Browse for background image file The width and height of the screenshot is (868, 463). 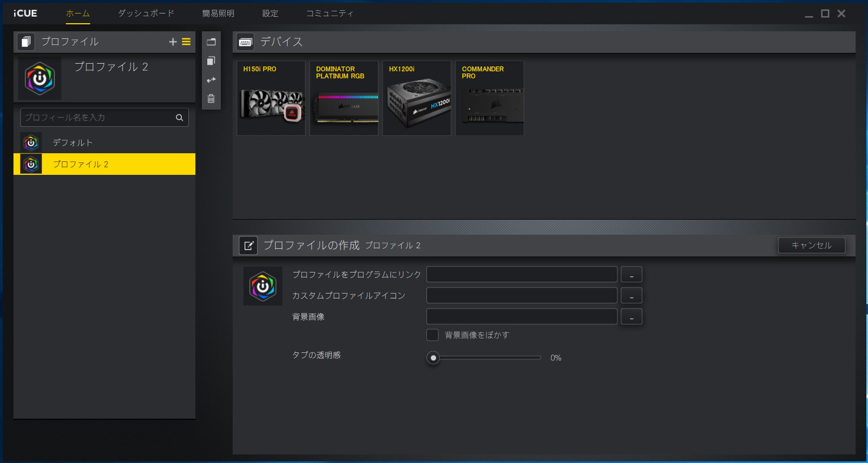632,317
